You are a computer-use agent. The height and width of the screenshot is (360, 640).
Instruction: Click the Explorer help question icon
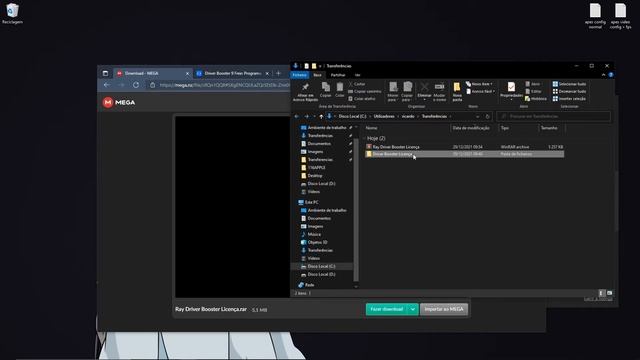(x=611, y=75)
